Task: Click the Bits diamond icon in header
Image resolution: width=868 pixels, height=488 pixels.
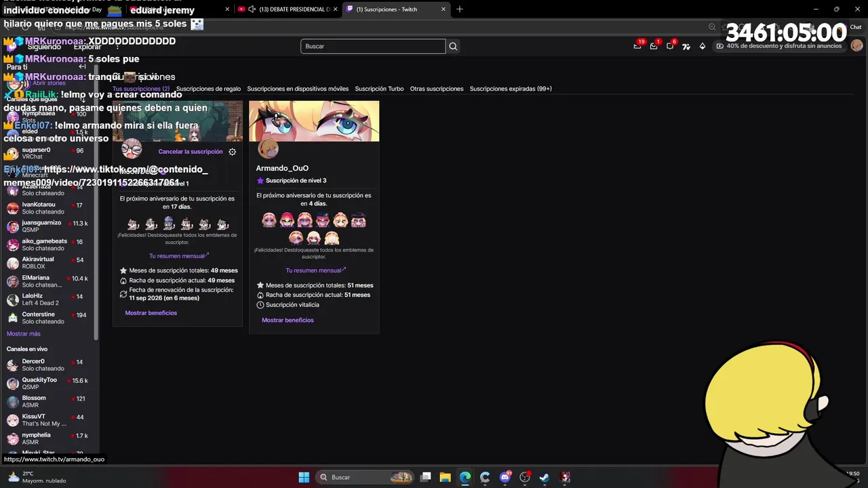Action: [703, 46]
